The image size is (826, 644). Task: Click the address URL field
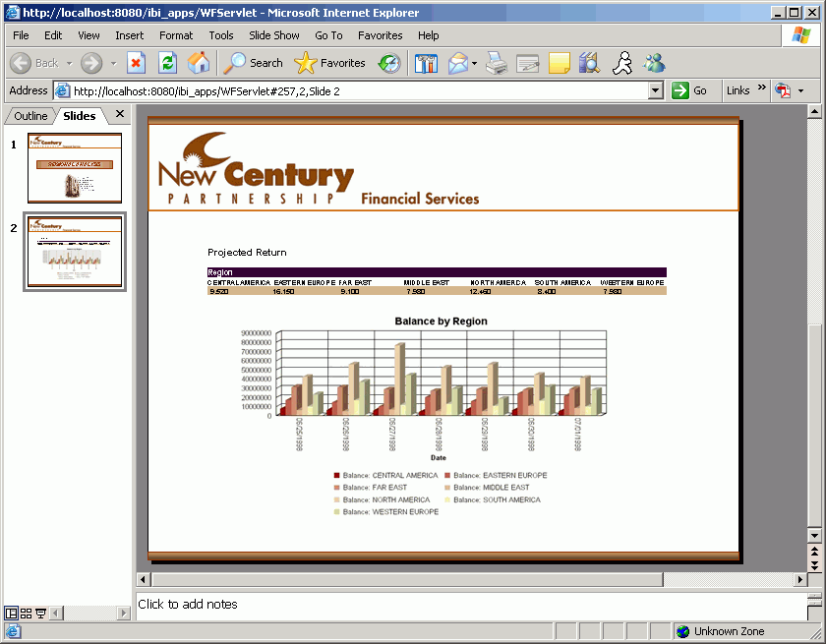coord(358,91)
